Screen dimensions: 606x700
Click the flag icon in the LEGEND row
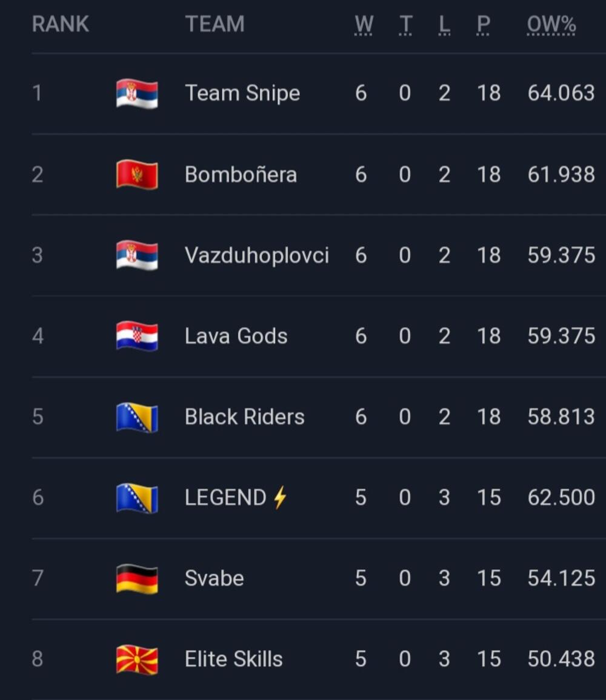click(x=137, y=498)
